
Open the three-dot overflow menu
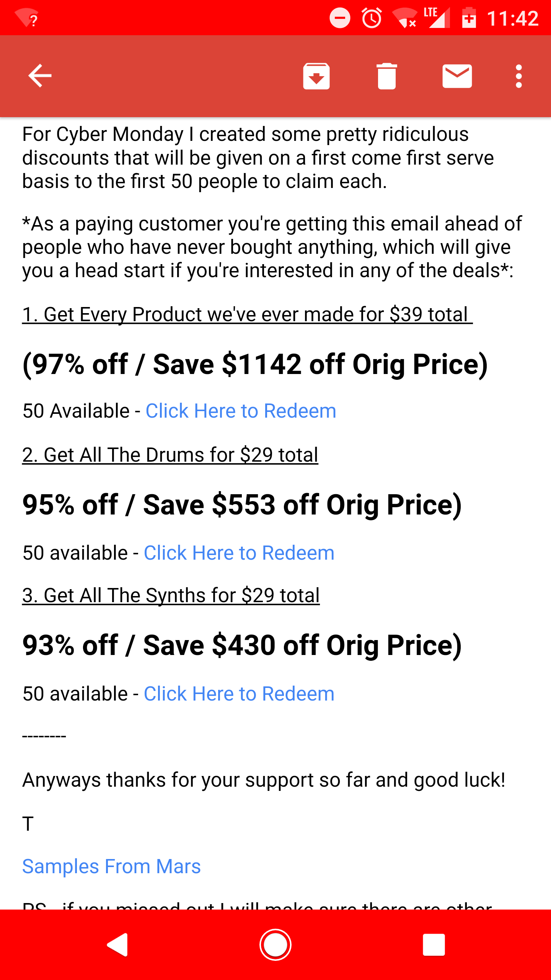pos(518,76)
